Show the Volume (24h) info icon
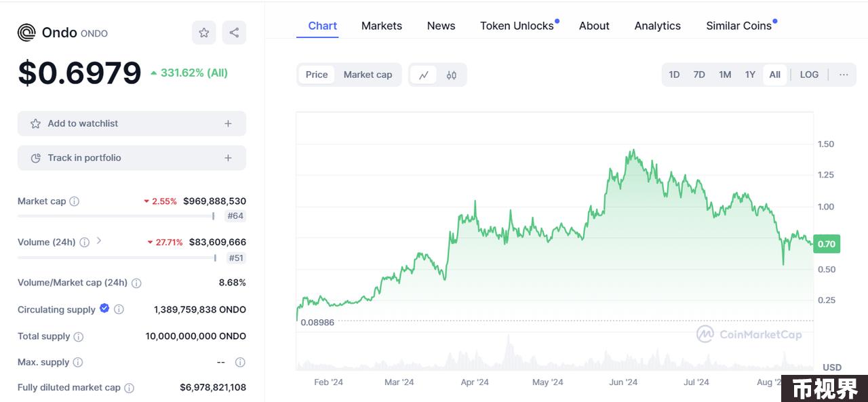 pos(84,242)
